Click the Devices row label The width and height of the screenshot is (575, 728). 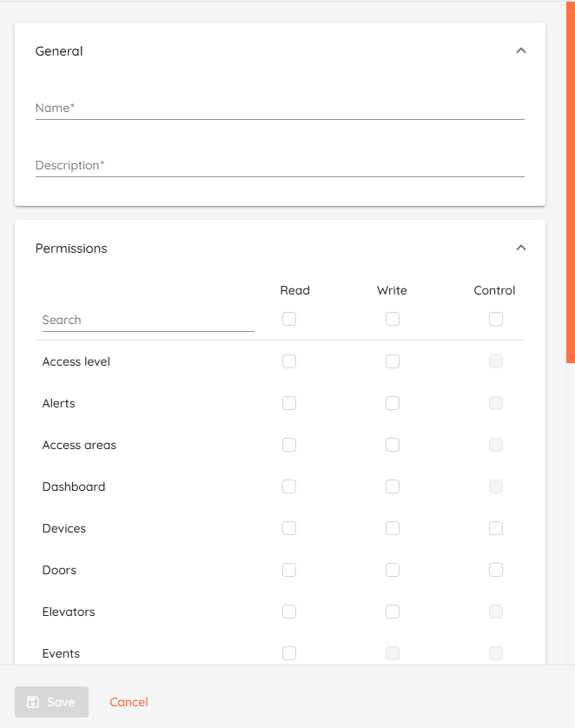64,529
